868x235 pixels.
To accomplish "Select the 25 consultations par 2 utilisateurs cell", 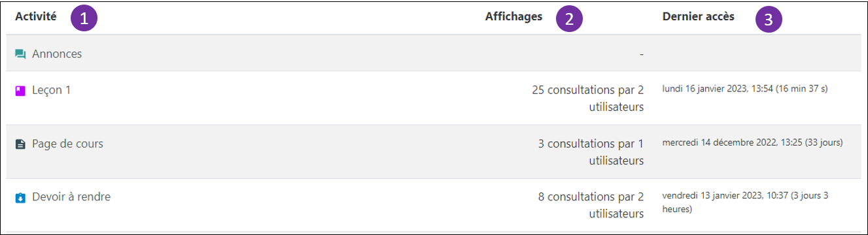I will (588, 99).
